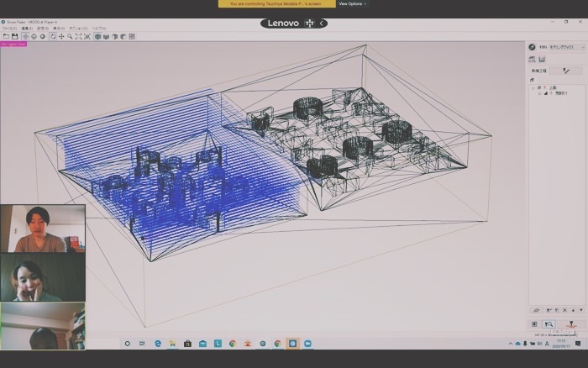588x368 pixels.
Task: Open the blue L app on taskbar
Action: point(218,344)
